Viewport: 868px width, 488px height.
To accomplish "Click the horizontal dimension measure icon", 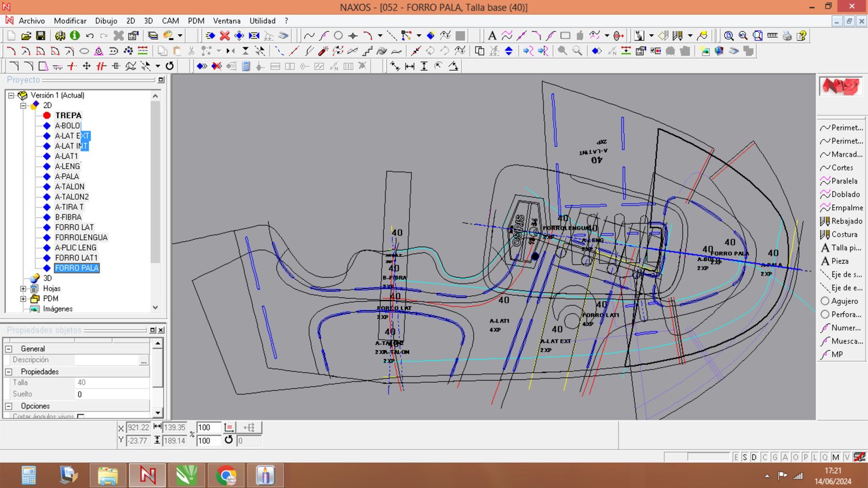I will coord(410,66).
